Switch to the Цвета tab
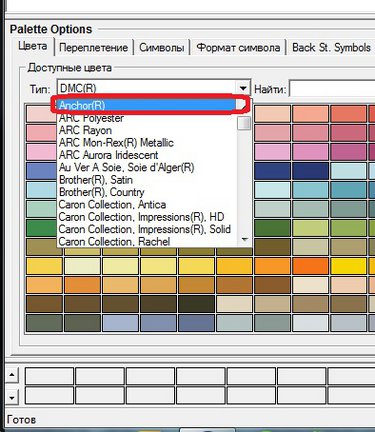 32,46
